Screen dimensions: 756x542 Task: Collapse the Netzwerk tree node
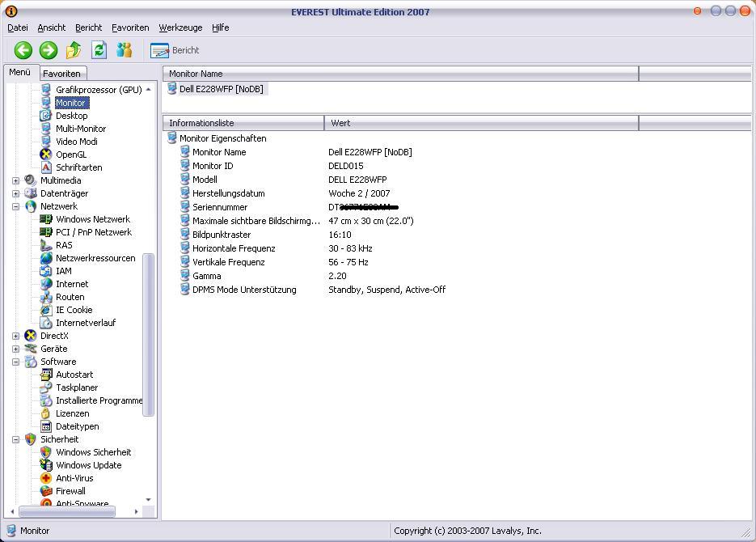tap(15, 206)
